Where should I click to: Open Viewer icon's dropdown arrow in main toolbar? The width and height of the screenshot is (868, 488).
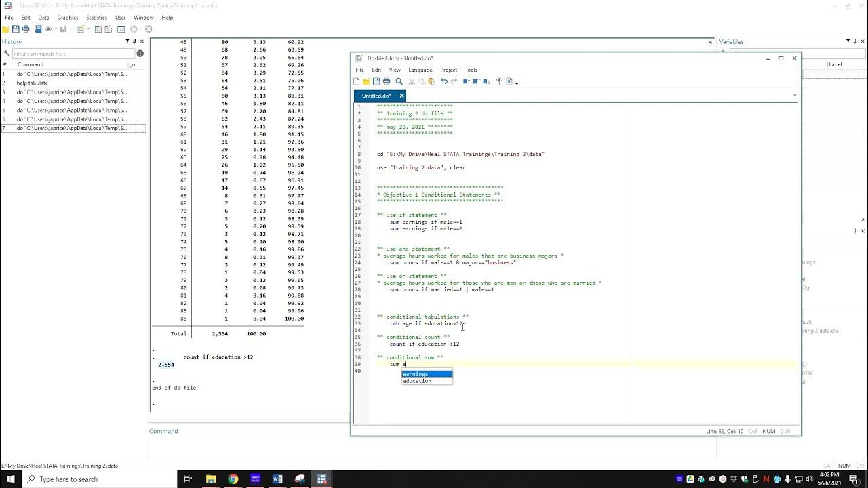56,29
